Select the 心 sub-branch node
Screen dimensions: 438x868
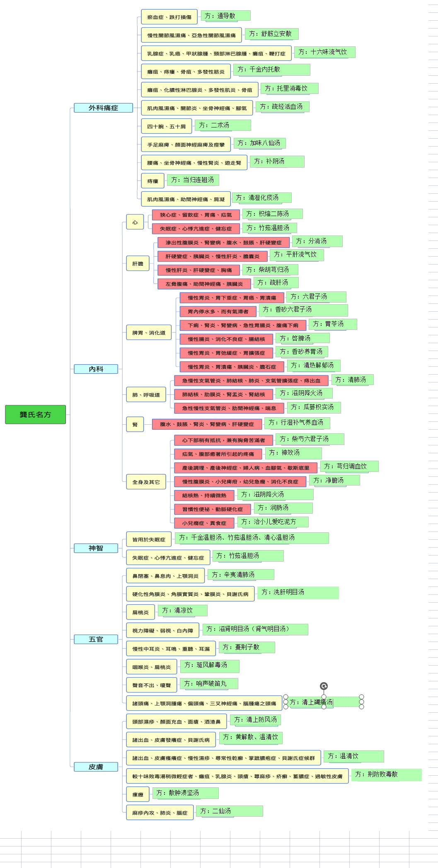[135, 222]
